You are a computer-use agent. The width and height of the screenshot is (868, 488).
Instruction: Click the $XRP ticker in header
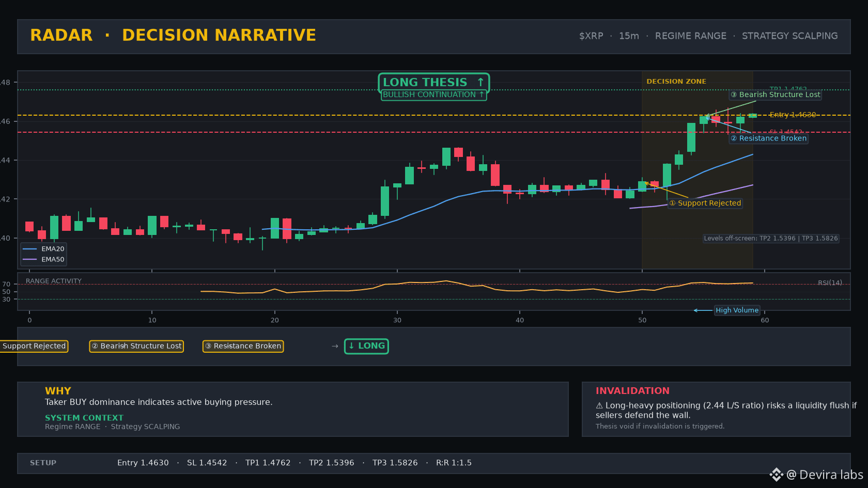pyautogui.click(x=591, y=36)
